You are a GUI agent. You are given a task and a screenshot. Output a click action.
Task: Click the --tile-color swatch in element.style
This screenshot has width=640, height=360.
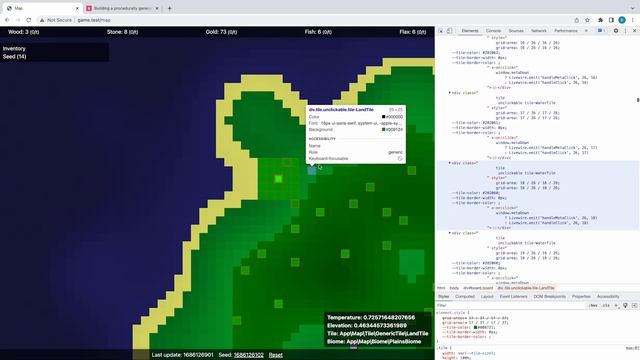(476, 327)
